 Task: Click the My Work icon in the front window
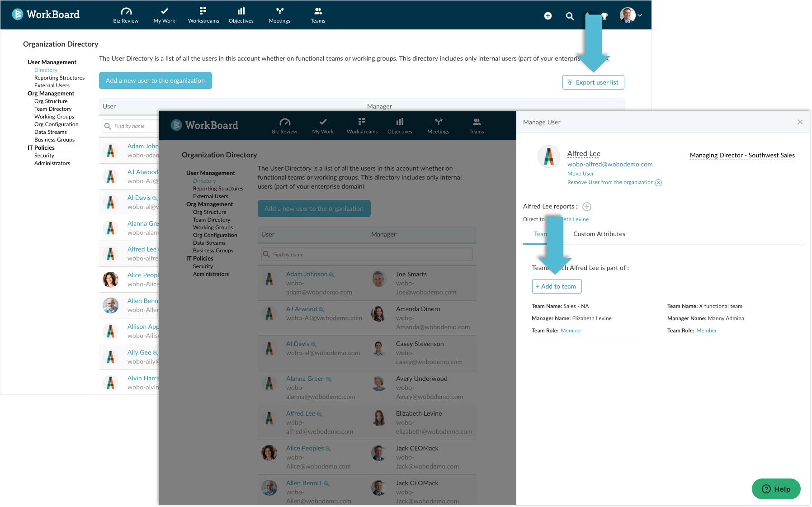click(x=323, y=122)
